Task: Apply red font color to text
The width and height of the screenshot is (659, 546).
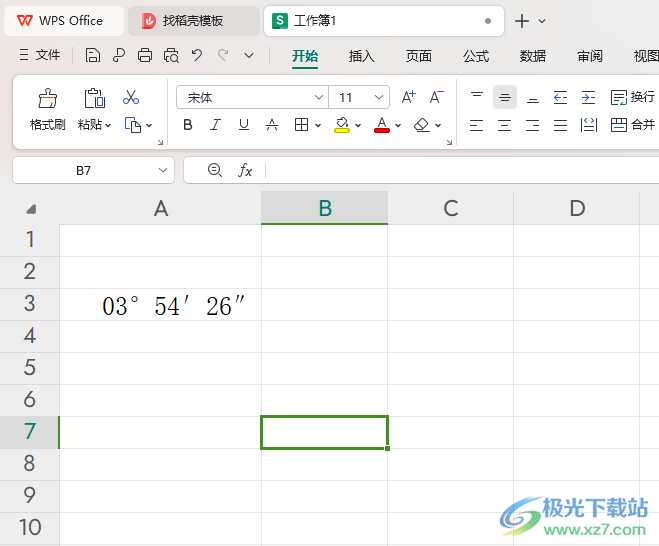Action: [x=382, y=125]
